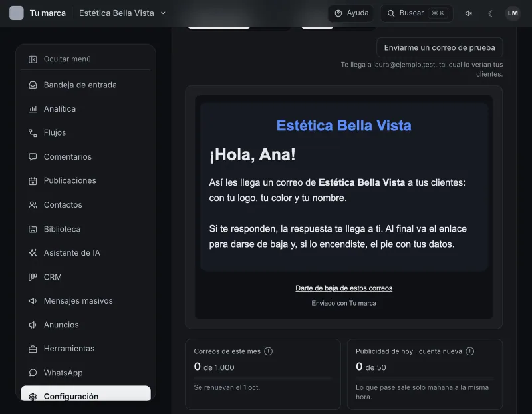
Task: Select the Flujos workflow icon
Action: [x=33, y=133]
